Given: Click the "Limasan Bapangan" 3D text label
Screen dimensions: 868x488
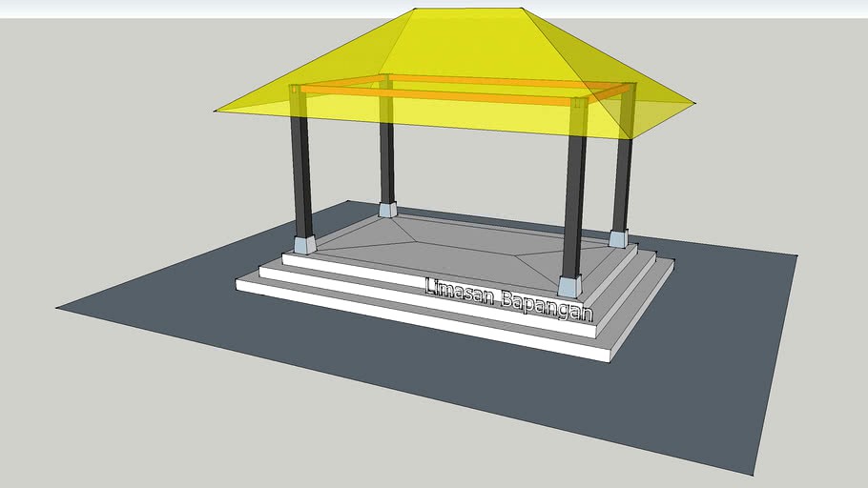Looking at the screenshot, I should click(508, 298).
